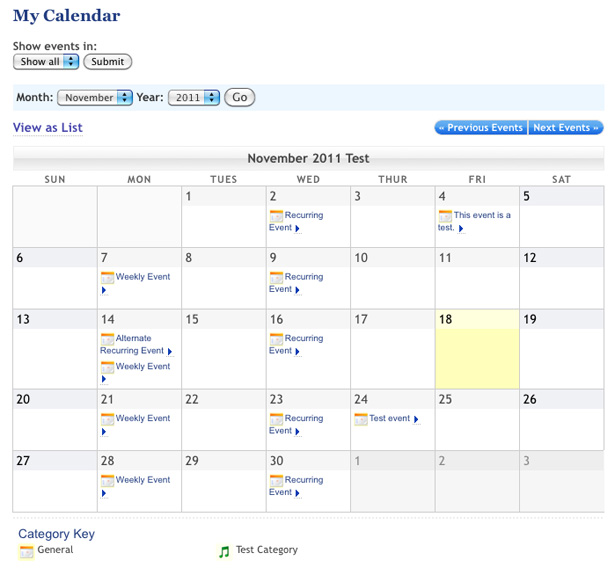Expand details arrow for the Nov 14 Weekly Event
The image size is (615, 575).
pos(104,379)
